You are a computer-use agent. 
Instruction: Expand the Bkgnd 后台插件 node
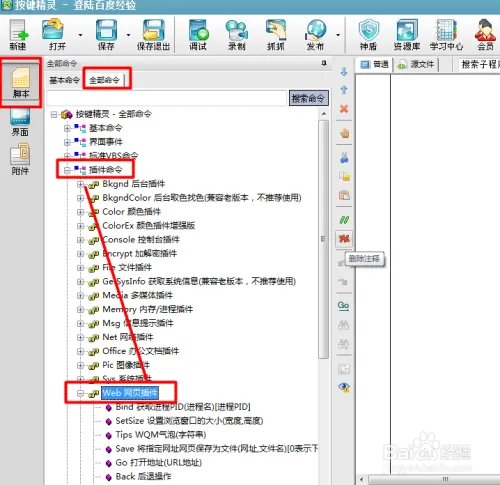coord(80,184)
